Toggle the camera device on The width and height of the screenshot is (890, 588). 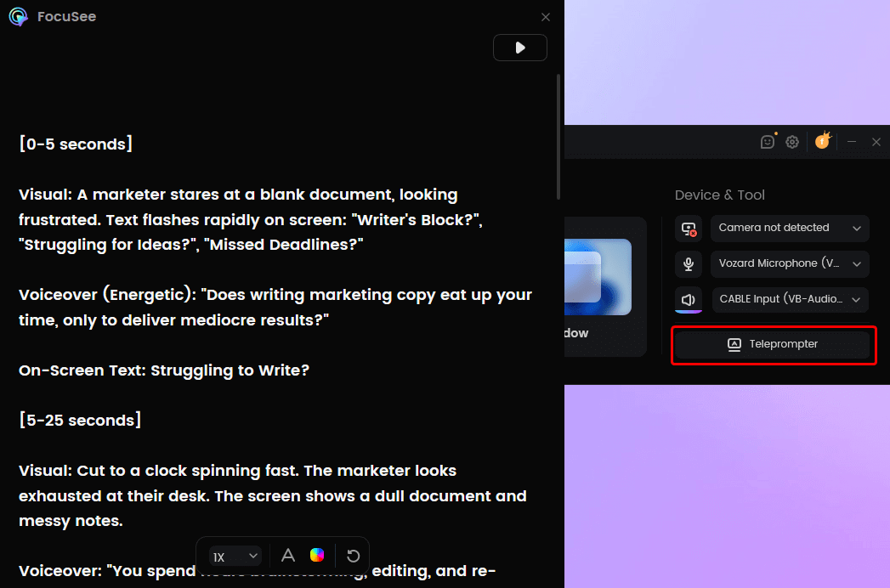pyautogui.click(x=688, y=228)
